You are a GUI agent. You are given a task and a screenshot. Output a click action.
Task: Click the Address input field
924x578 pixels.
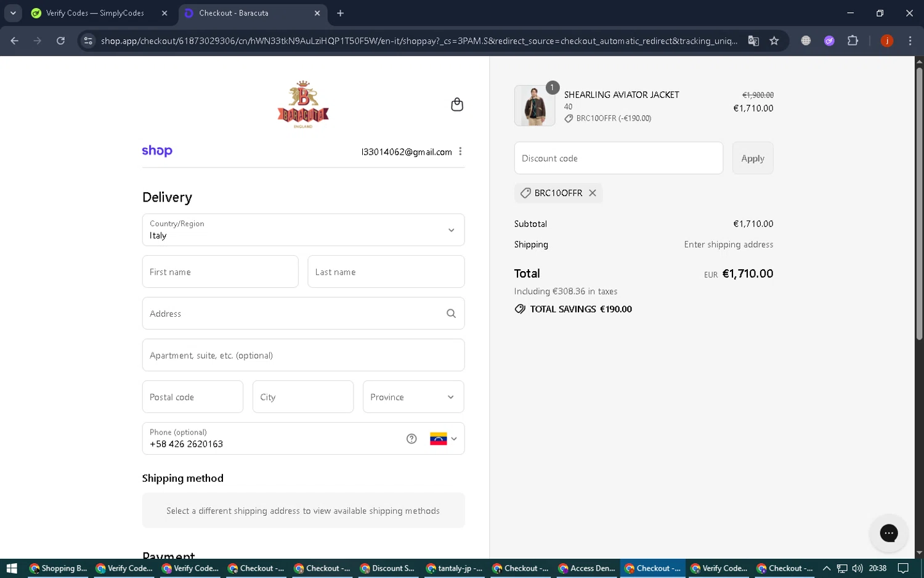coord(303,314)
